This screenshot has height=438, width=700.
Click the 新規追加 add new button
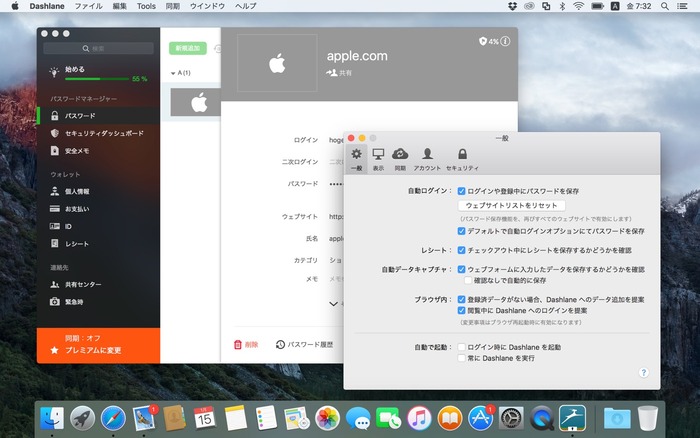tap(188, 48)
